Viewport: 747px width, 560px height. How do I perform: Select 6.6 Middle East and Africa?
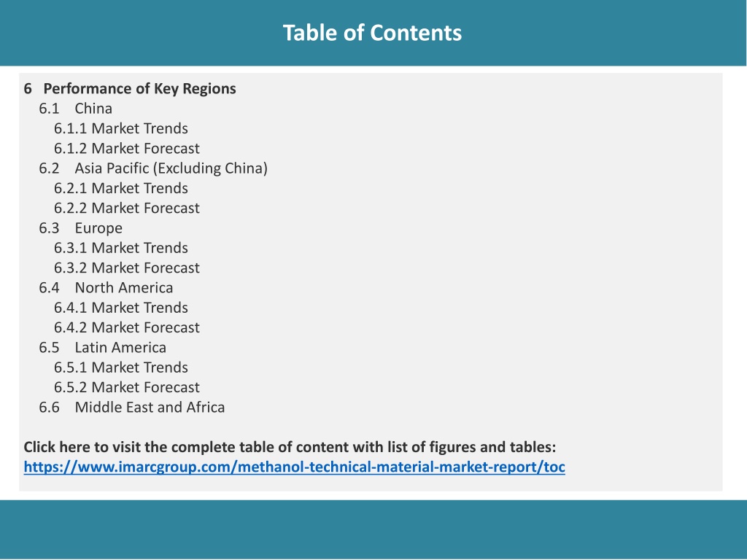pyautogui.click(x=132, y=407)
